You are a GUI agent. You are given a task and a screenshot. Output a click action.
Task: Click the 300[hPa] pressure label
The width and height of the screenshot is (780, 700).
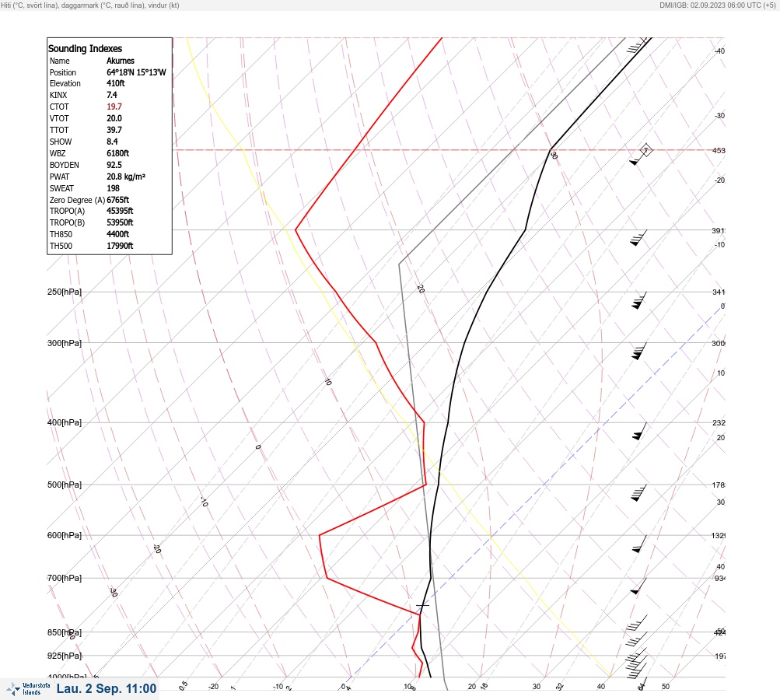pos(65,343)
